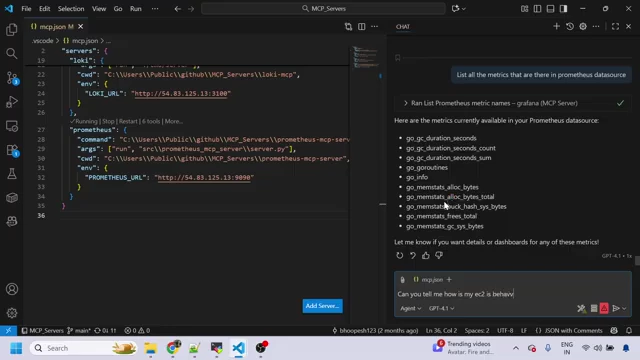Show more menus ellipsis in menu bar
The width and height of the screenshot is (640, 360).
[155, 9]
